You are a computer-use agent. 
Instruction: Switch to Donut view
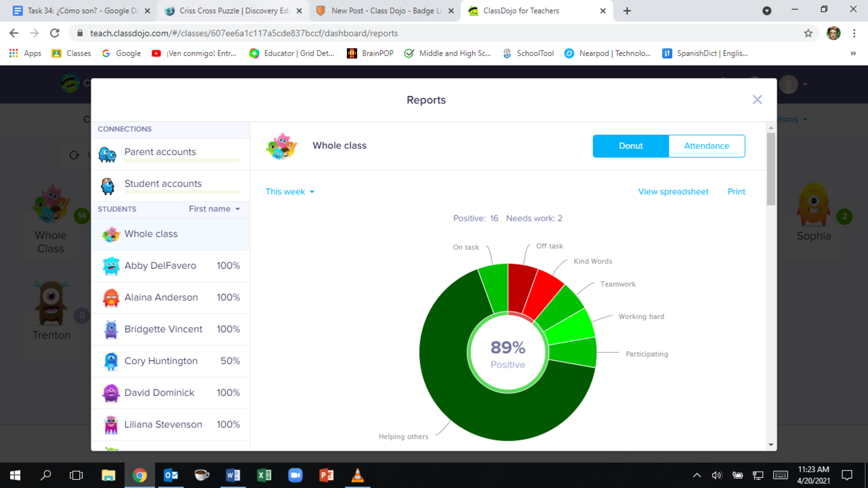tap(630, 146)
